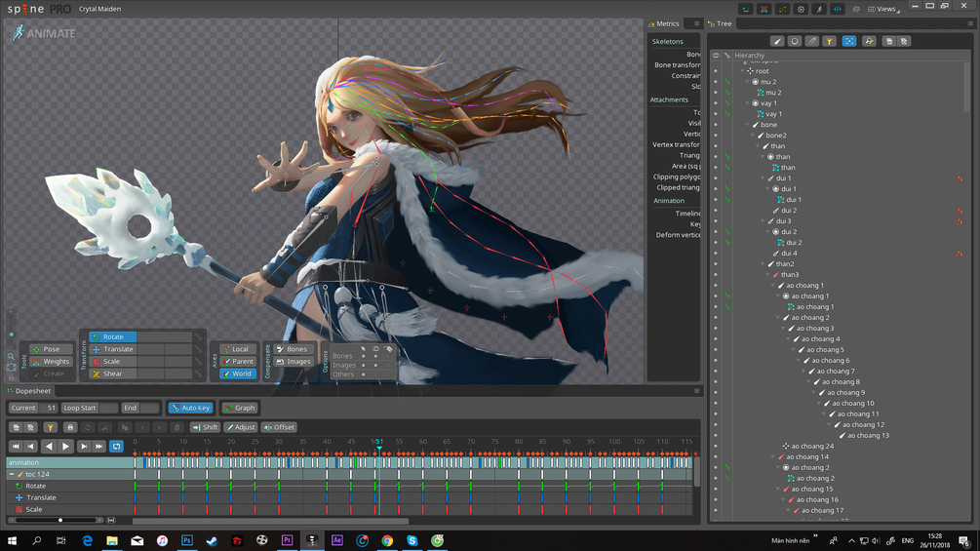Select the Shear transform tool

click(x=113, y=374)
